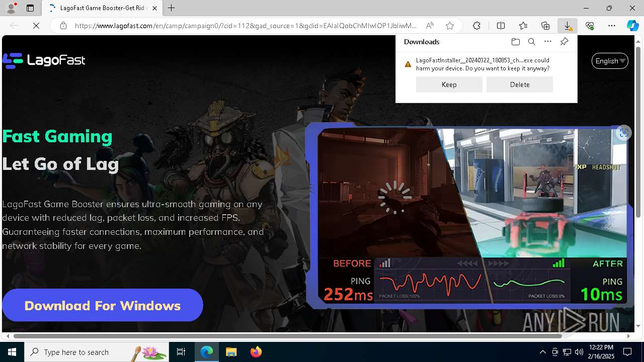Screen dimensions: 644x362
Task: Toggle Split screen view
Action: coord(501,26)
